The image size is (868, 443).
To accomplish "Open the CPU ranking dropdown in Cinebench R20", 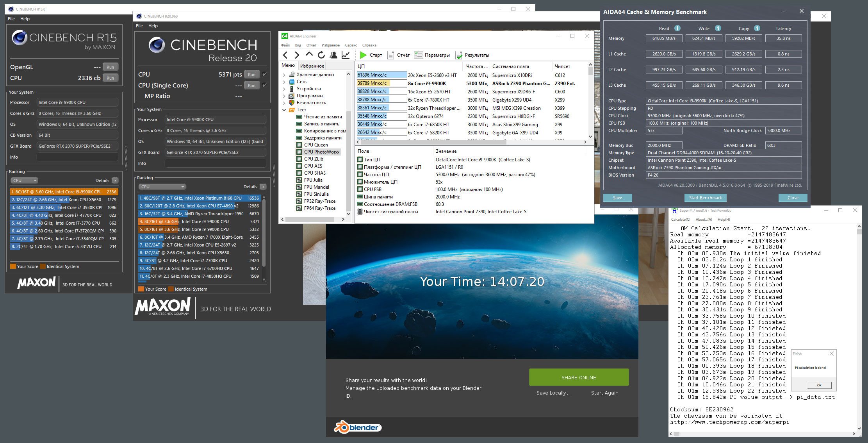I will pos(163,187).
